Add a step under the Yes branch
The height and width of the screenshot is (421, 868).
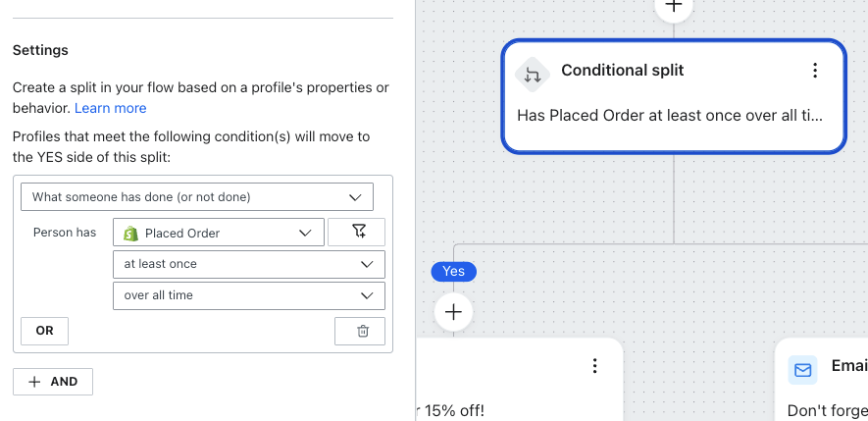click(453, 312)
